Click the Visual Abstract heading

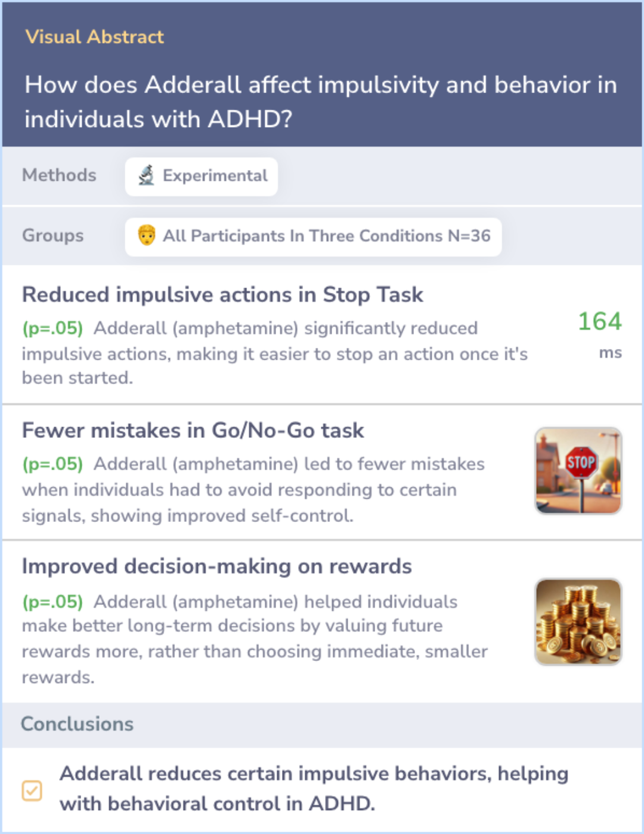pyautogui.click(x=94, y=37)
